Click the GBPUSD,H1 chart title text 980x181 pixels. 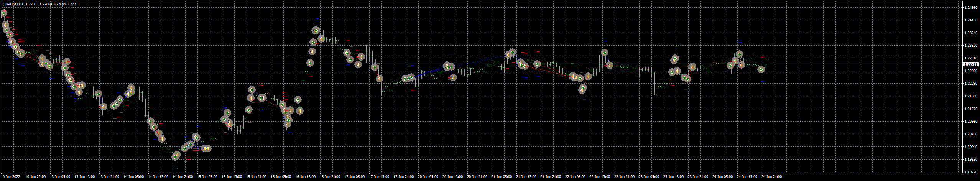point(13,4)
